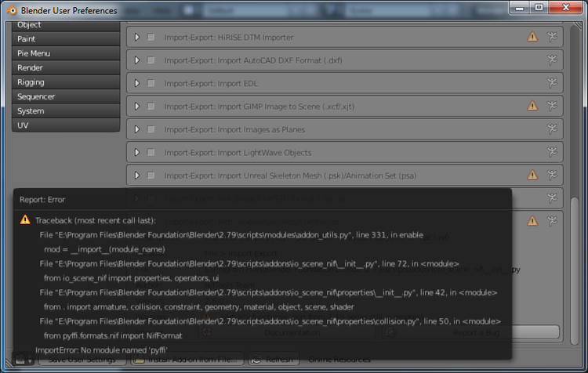Click community support icon on HiRISE DTM row
This screenshot has height=373, width=588.
click(x=552, y=37)
